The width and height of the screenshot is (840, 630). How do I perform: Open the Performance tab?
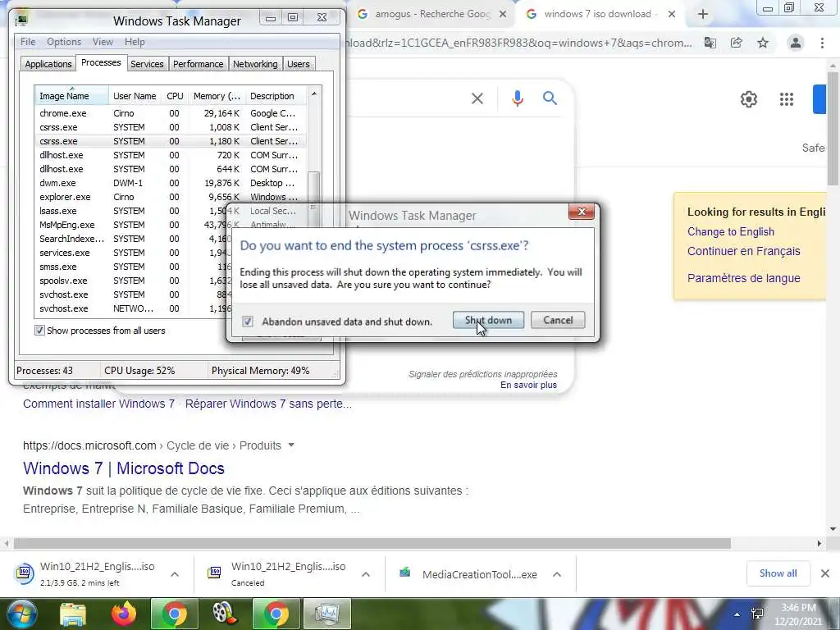pyautogui.click(x=199, y=64)
